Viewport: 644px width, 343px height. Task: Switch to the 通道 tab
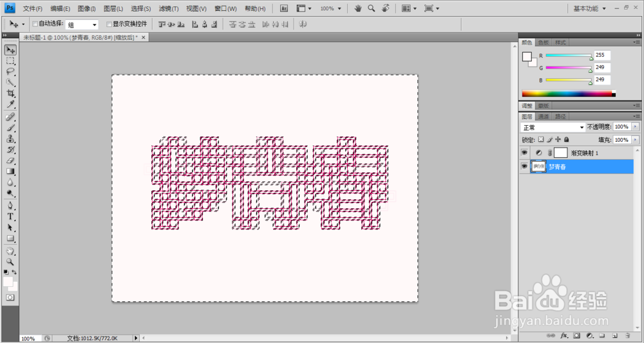tap(544, 117)
